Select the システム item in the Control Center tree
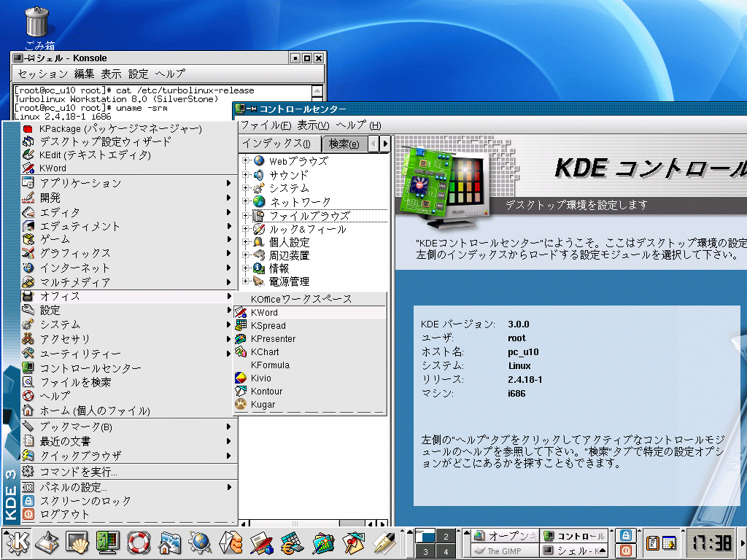 click(x=289, y=188)
